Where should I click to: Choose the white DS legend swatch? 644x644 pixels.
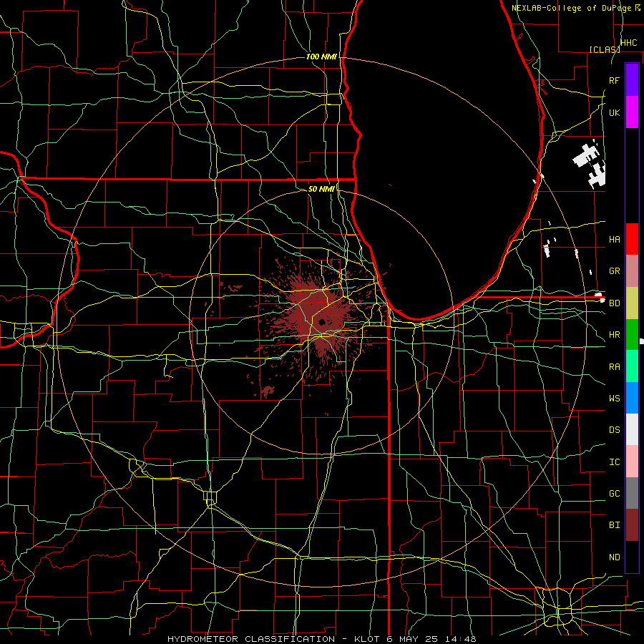[x=632, y=429]
